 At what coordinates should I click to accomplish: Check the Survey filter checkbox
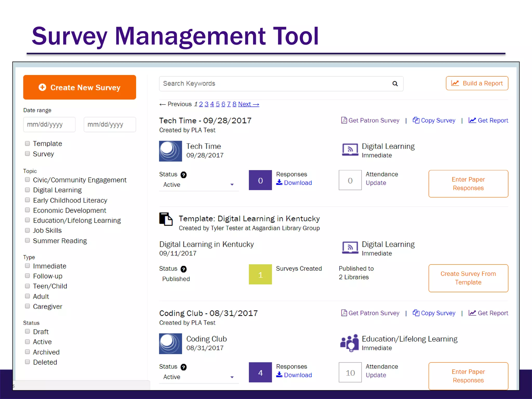click(x=27, y=154)
